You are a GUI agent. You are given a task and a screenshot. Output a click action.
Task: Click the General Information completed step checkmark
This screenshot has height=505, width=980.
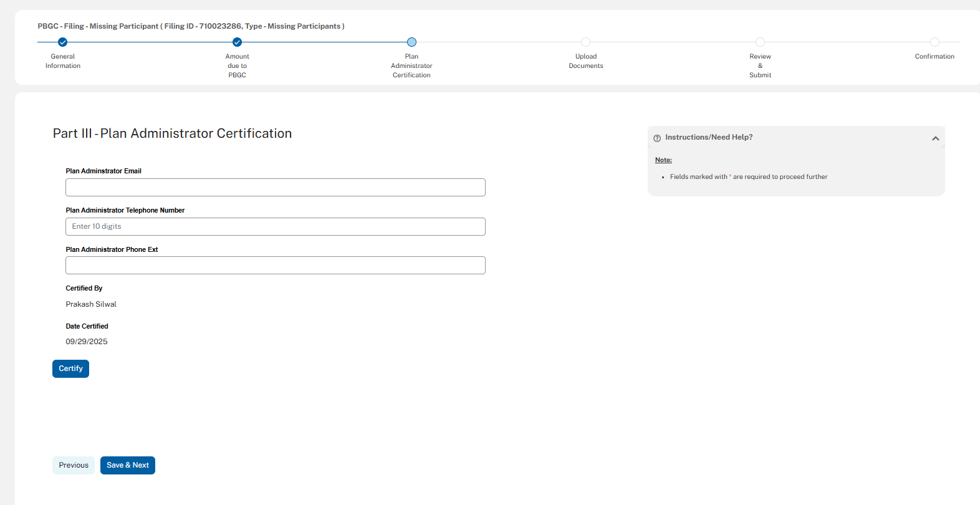tap(62, 42)
